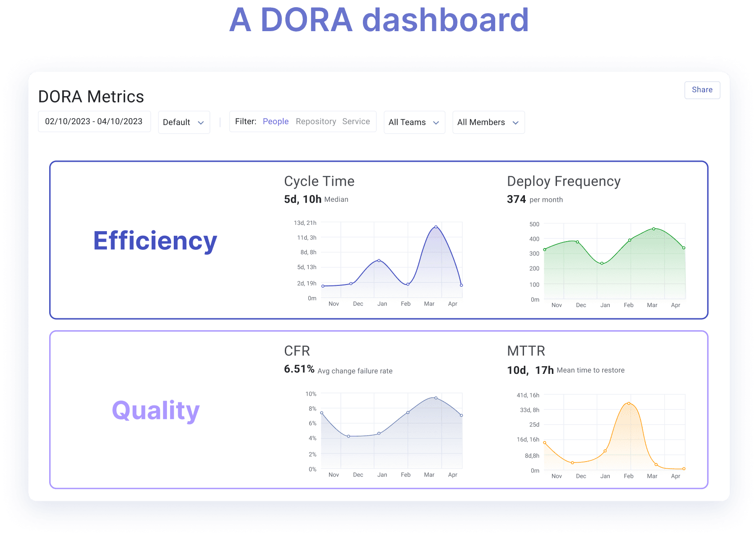
Task: Click the Feb peak point on MTTR chart
Action: click(629, 403)
